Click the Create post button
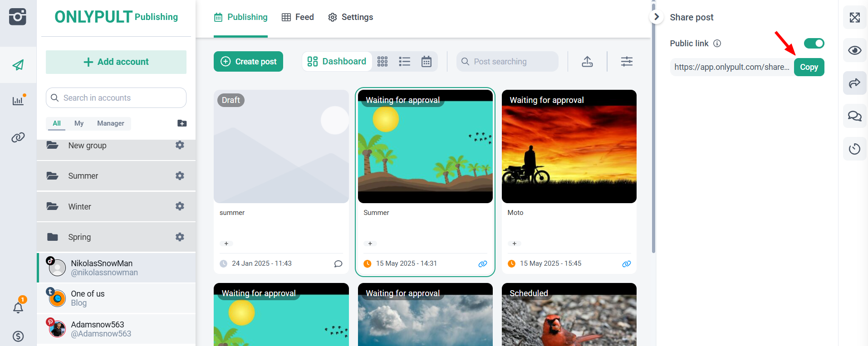Screen dimensions: 868x346 [x=248, y=62]
